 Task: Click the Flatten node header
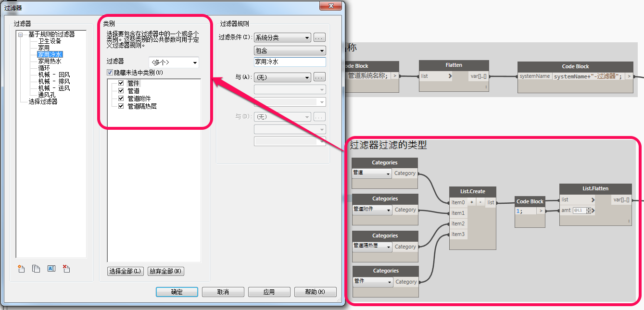[454, 65]
